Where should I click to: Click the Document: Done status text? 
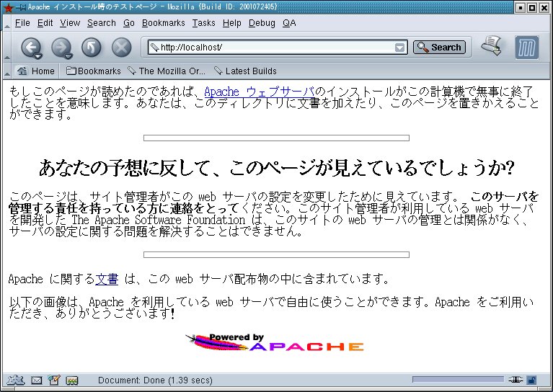point(155,380)
